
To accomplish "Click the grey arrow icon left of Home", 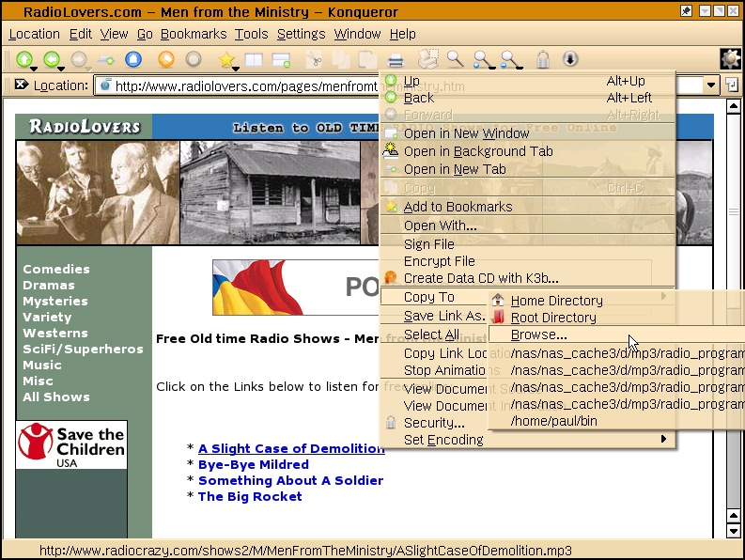I will coord(106,60).
